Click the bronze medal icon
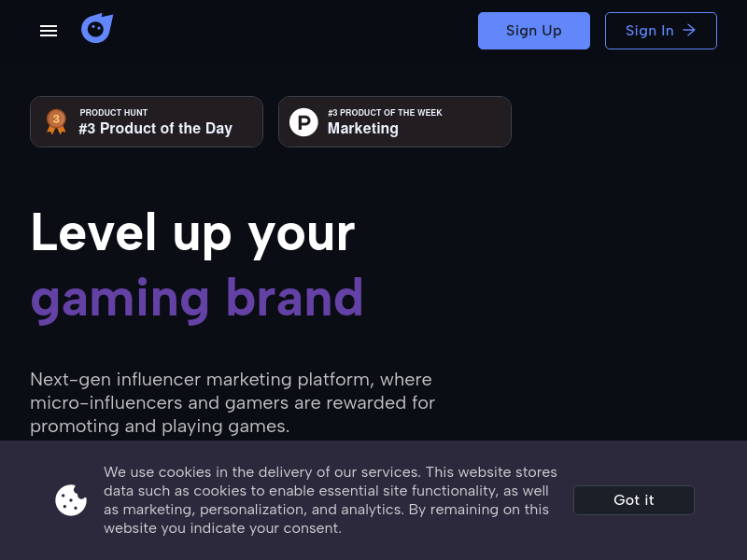The width and height of the screenshot is (747, 560). 56,121
